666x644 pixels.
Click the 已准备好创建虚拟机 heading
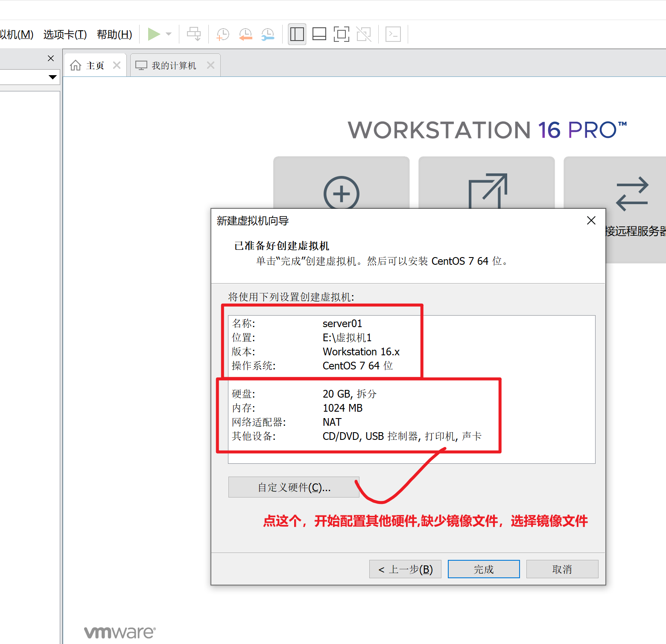pyautogui.click(x=282, y=246)
